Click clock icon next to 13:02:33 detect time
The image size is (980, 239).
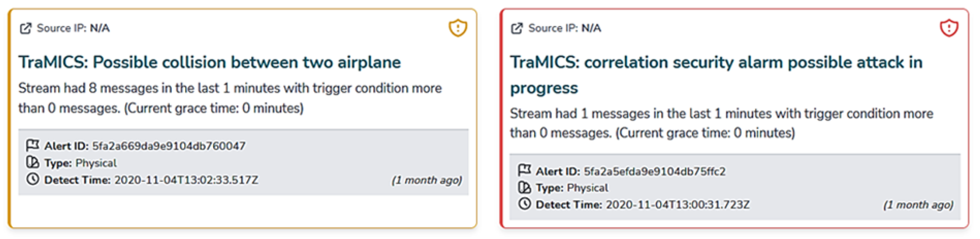pyautogui.click(x=33, y=179)
